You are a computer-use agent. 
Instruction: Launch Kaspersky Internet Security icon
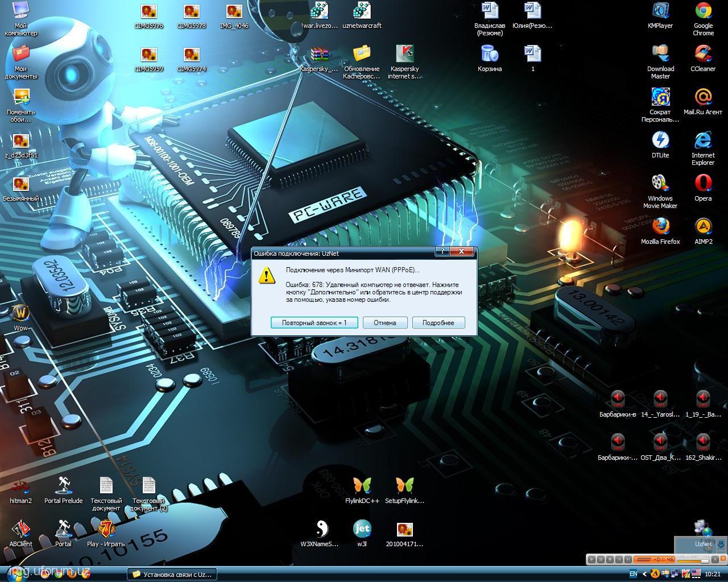[404, 63]
